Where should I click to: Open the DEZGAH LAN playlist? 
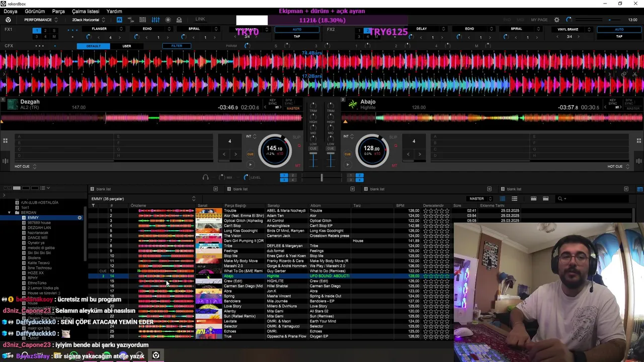(x=39, y=228)
